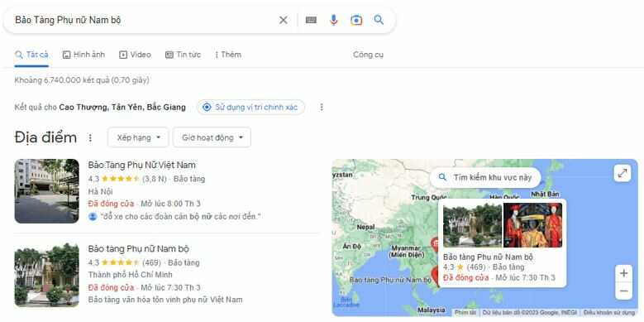Click the 'Hà Nội' location text
The image size is (644, 322).
(100, 192)
